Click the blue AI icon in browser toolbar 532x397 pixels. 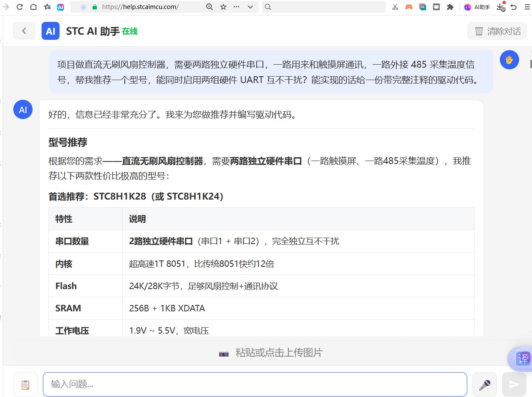point(60,7)
